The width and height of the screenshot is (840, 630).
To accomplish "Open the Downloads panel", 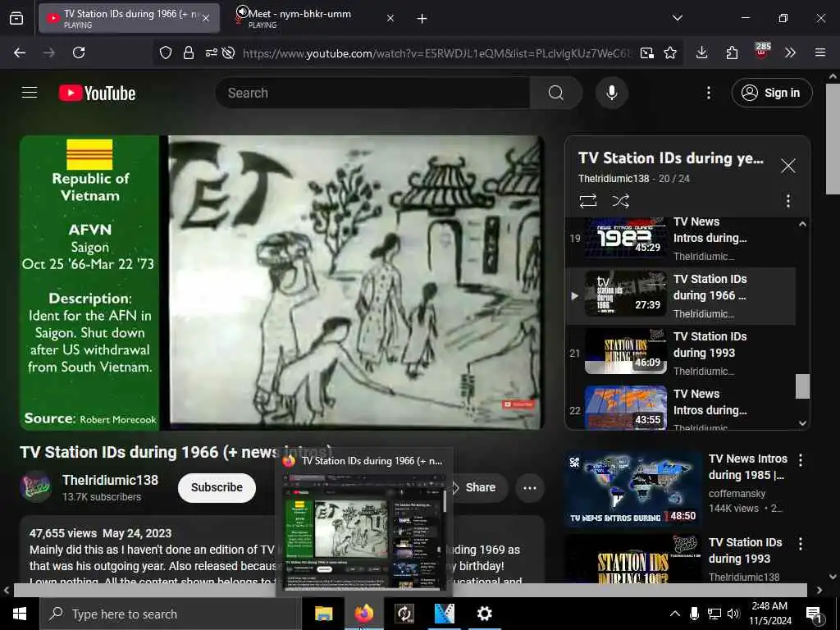I will click(x=702, y=52).
